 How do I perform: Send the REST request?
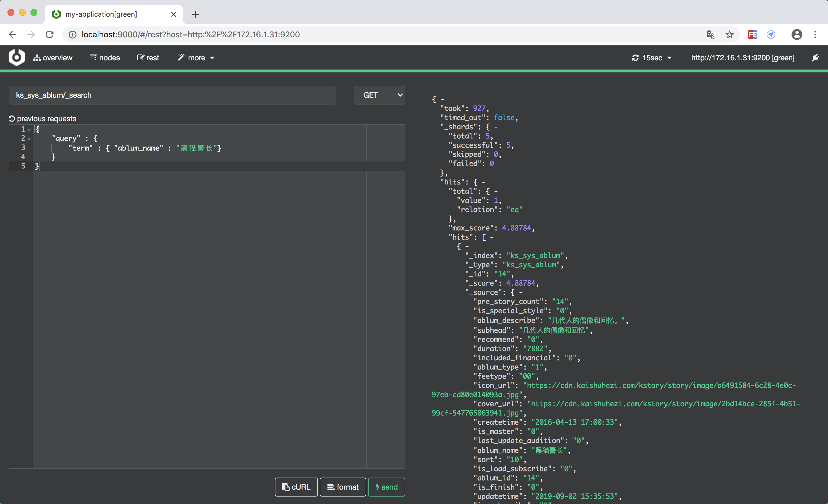tap(386, 486)
